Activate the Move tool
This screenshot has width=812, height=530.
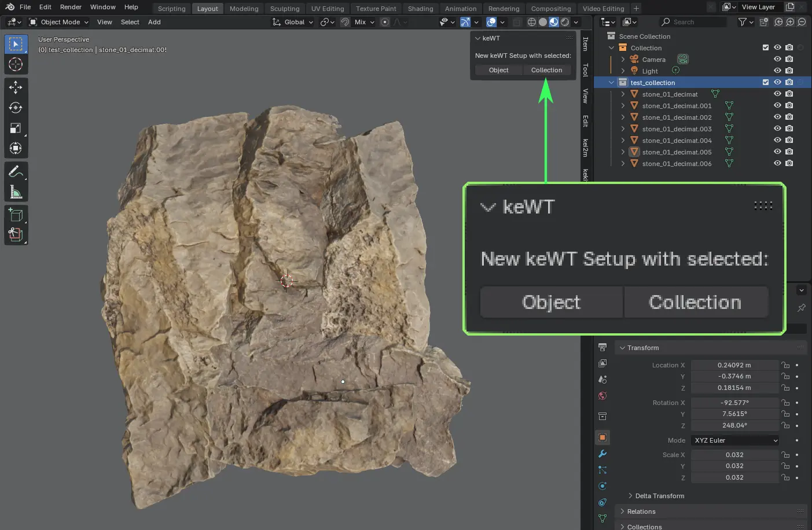click(x=16, y=87)
